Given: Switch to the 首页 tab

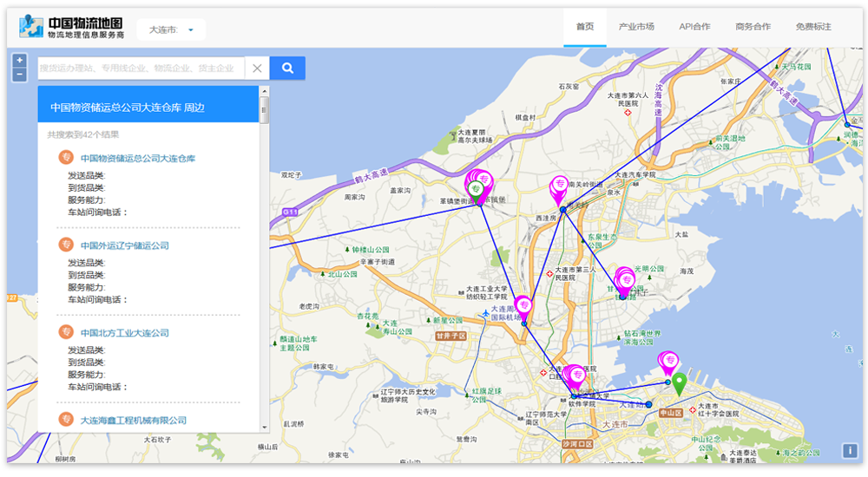Looking at the screenshot, I should pos(584,27).
